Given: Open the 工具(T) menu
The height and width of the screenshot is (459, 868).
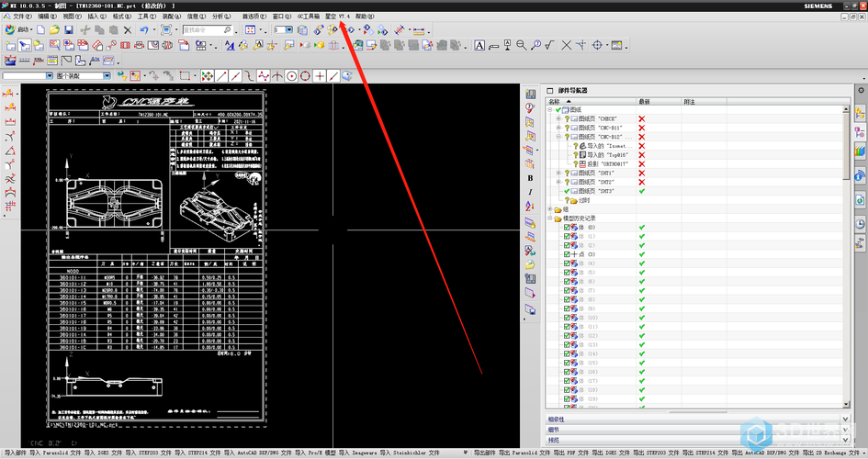Looking at the screenshot, I should click(x=146, y=17).
